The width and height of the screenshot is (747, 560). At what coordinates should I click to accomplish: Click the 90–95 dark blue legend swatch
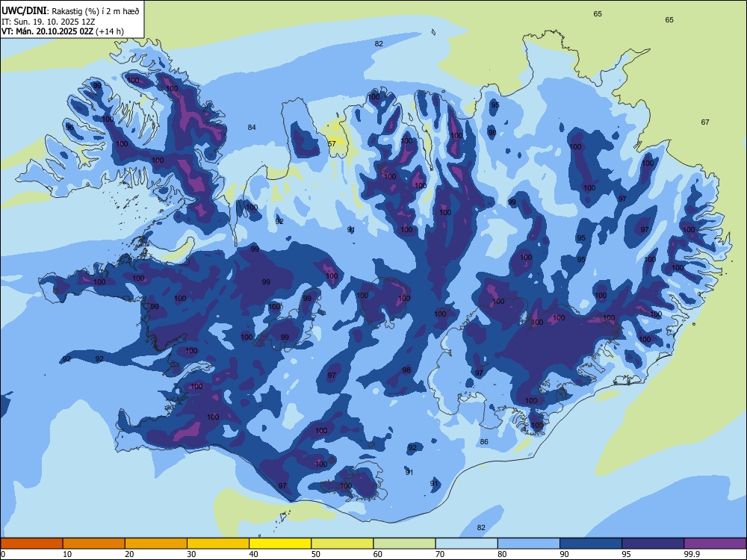(591, 544)
